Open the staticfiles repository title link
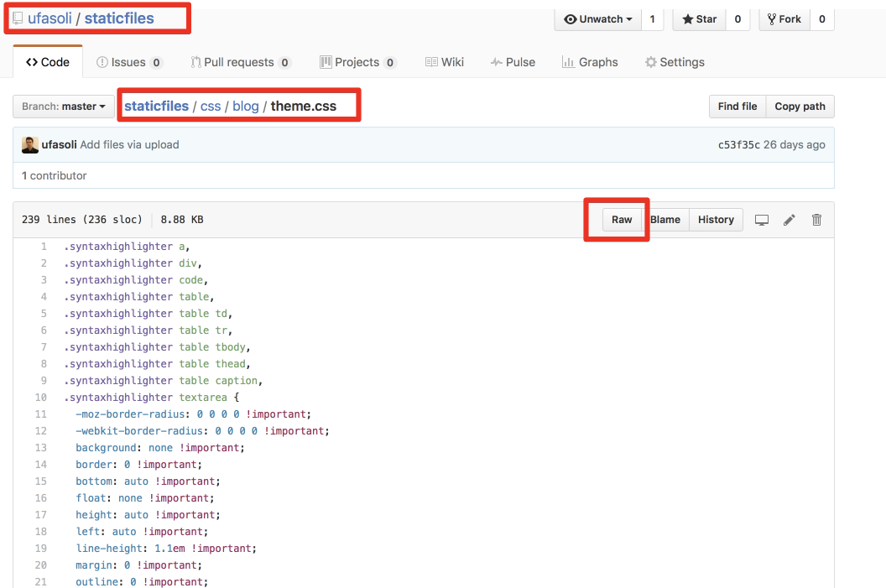 coord(119,18)
